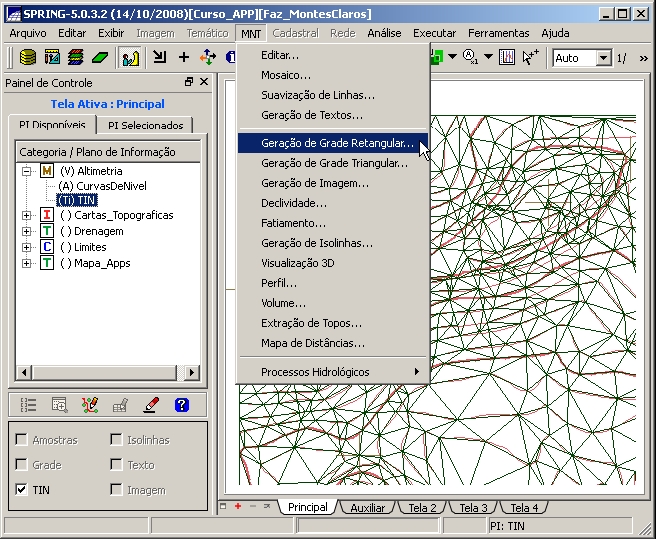Switch to the Auxiliar screen tab
Screen dimensions: 656x539
(367, 508)
